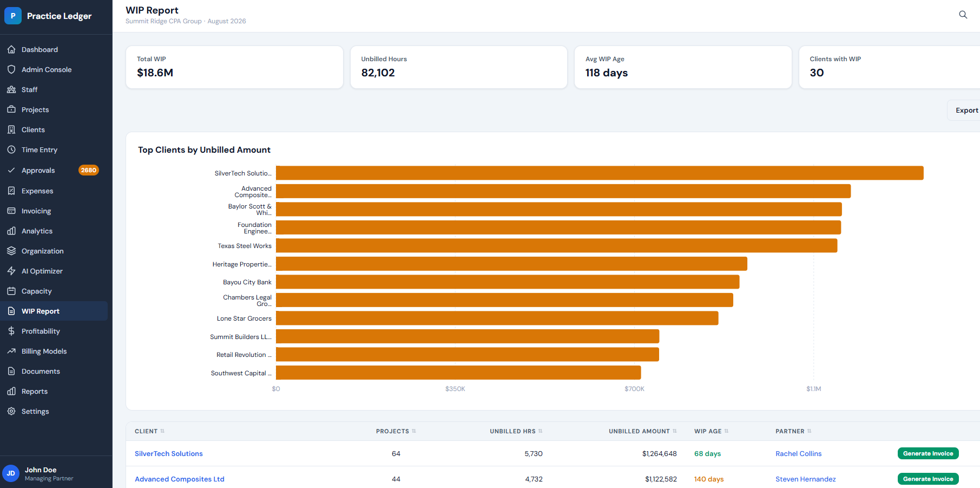This screenshot has width=980, height=488.
Task: Open the Advanced Composites Ltd client link
Action: (x=180, y=479)
